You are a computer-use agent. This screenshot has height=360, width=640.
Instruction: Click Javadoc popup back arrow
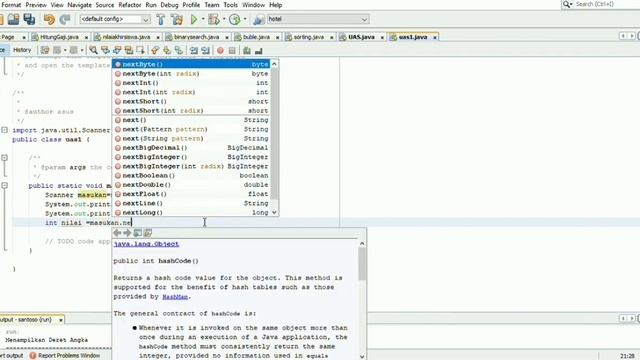click(117, 233)
